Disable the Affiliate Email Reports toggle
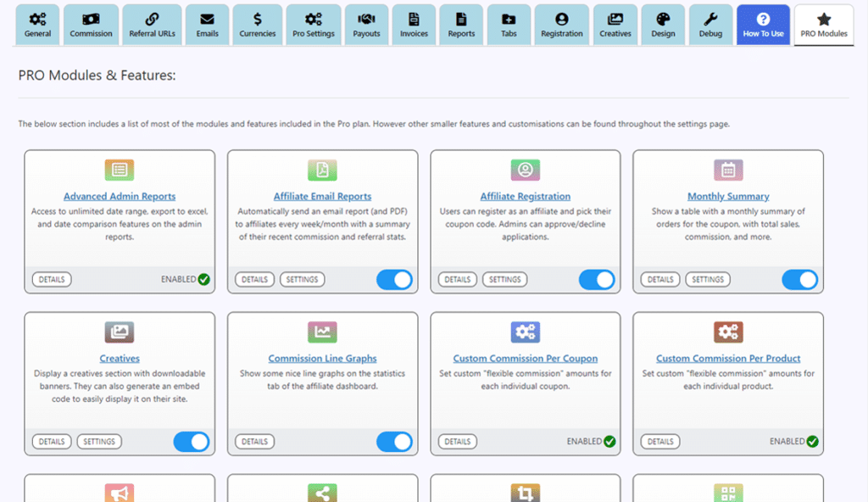The image size is (868, 502). 394,280
